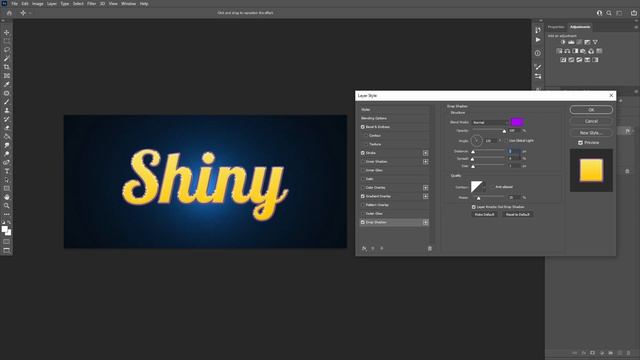
Task: Click the share icon at top right
Action: point(633,13)
